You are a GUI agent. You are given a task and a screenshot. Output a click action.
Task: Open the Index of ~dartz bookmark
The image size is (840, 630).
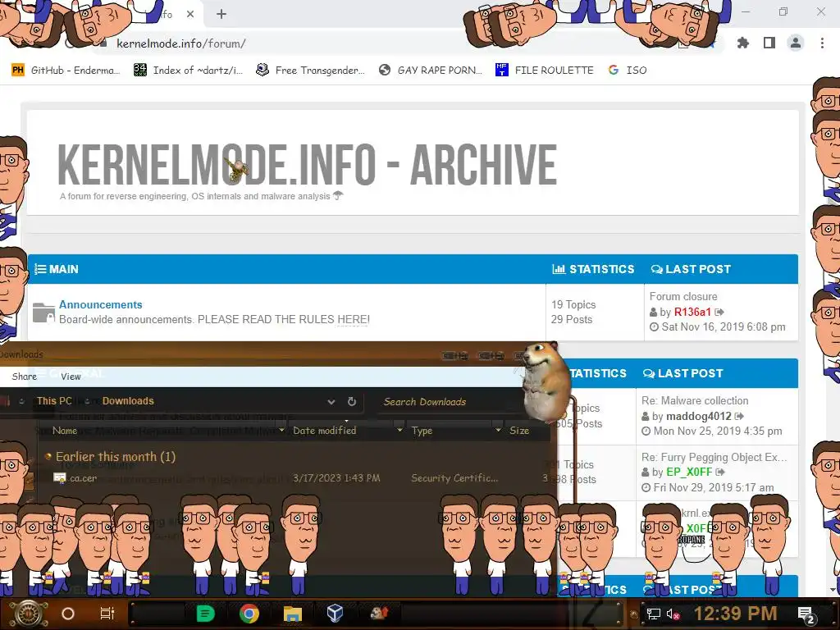coord(188,71)
